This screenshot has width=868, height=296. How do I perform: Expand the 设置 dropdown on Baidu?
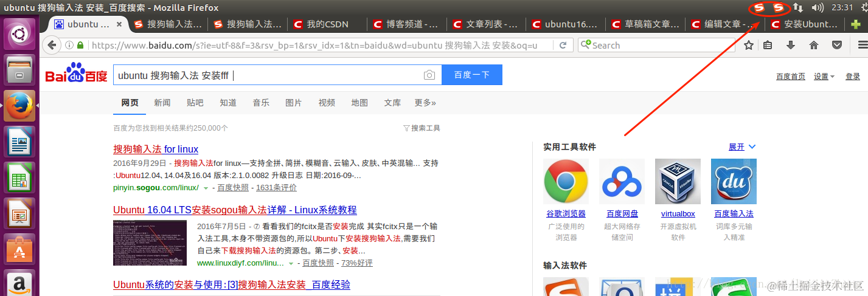coord(824,77)
